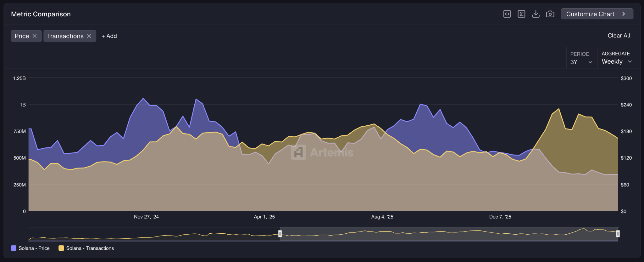The width and height of the screenshot is (644, 262).
Task: Open Customize Chart panel
Action: pos(597,14)
